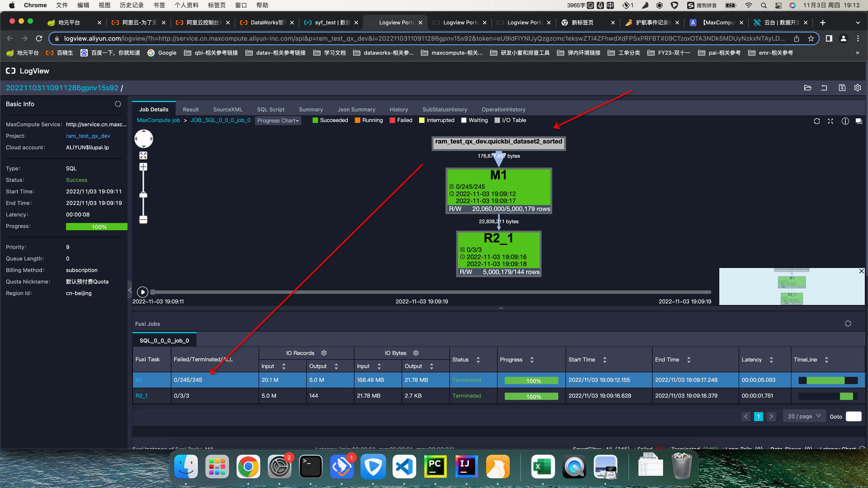Click the fit-to-screen graph icon

click(x=143, y=155)
